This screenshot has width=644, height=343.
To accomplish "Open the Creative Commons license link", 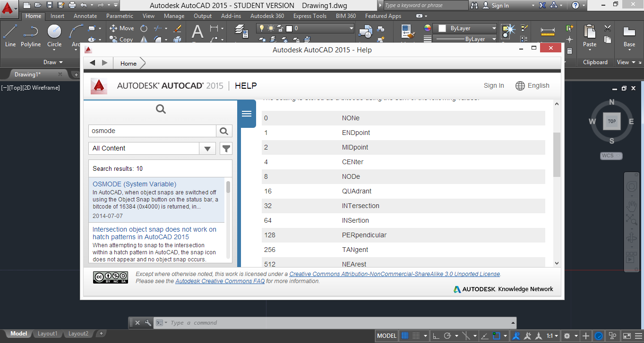I will [x=395, y=274].
